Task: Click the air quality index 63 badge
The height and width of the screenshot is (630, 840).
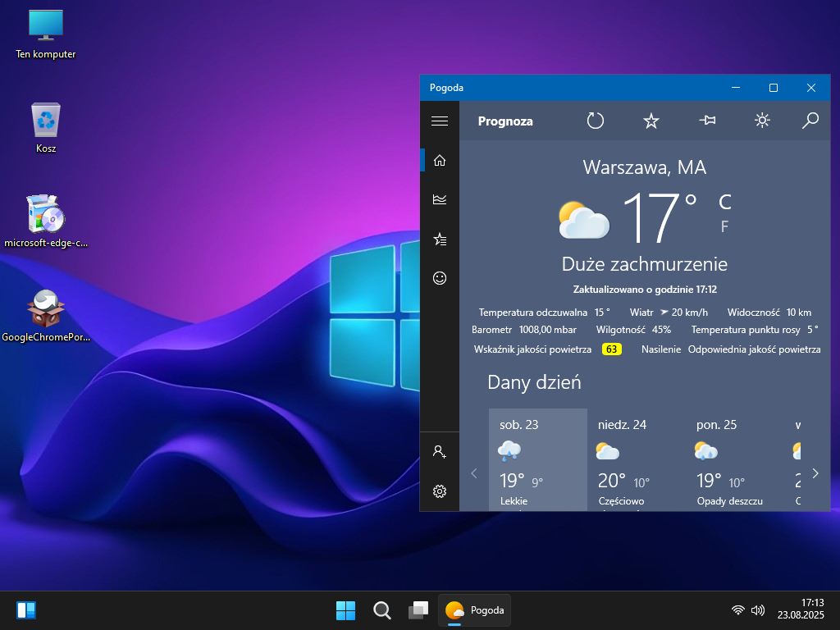Action: [611, 349]
